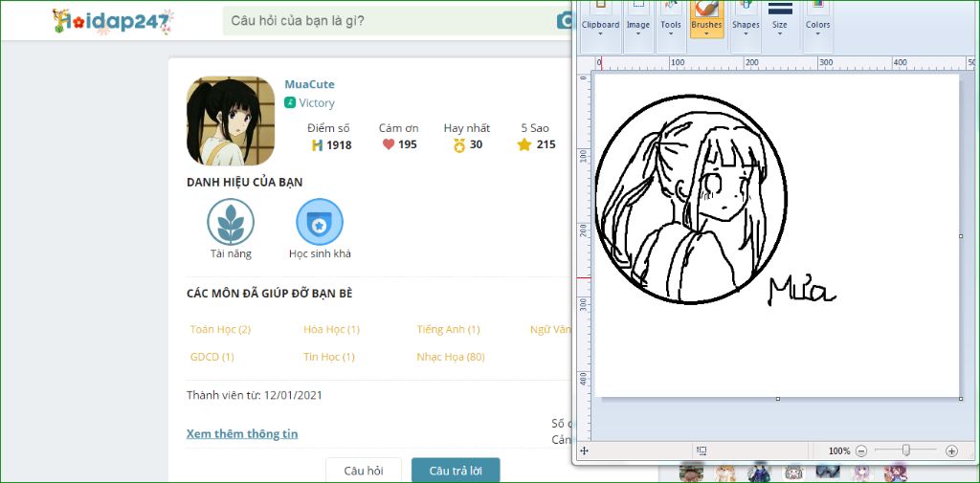Click the best answers count 30

click(476, 145)
